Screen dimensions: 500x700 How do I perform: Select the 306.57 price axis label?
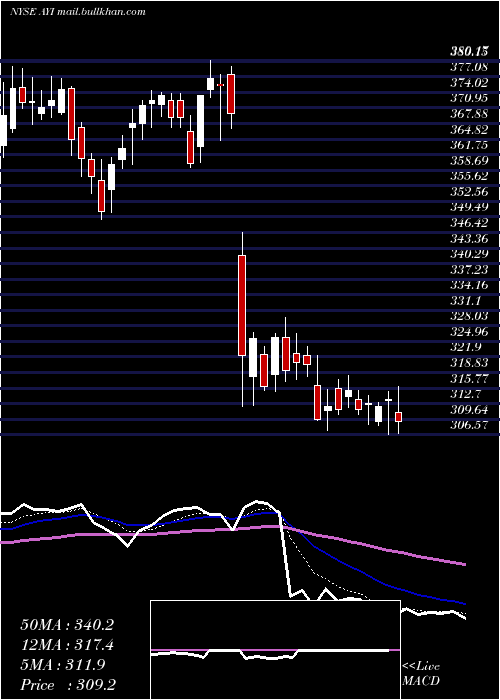tap(469, 426)
